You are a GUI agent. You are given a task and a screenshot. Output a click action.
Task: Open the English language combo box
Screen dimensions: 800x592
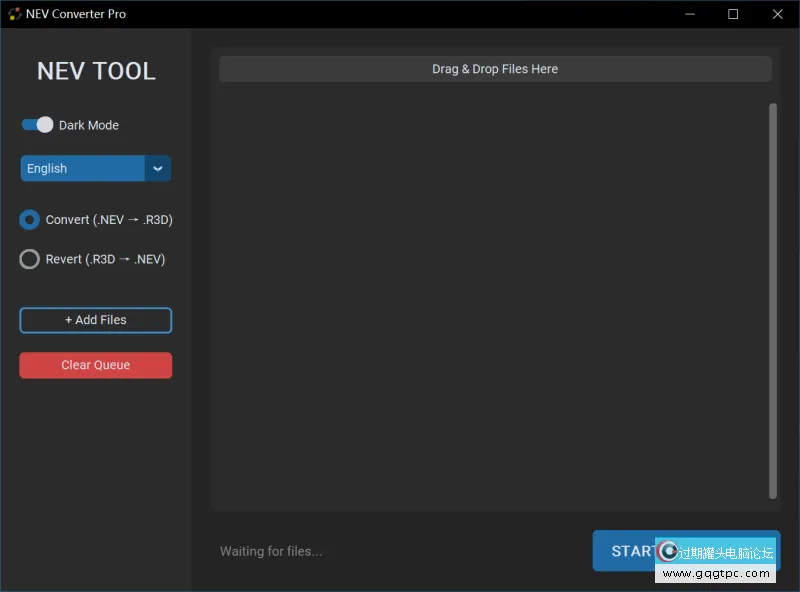click(x=83, y=168)
